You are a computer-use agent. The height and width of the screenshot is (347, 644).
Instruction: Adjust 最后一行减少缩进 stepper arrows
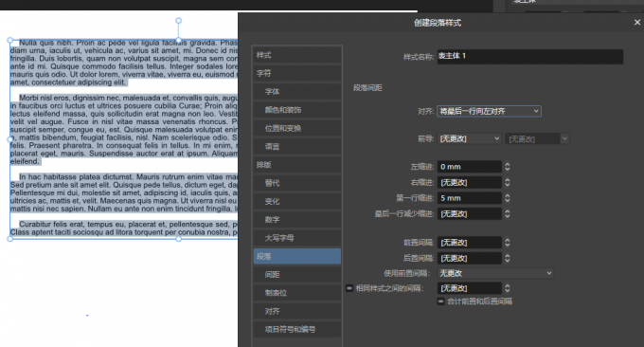[508, 213]
